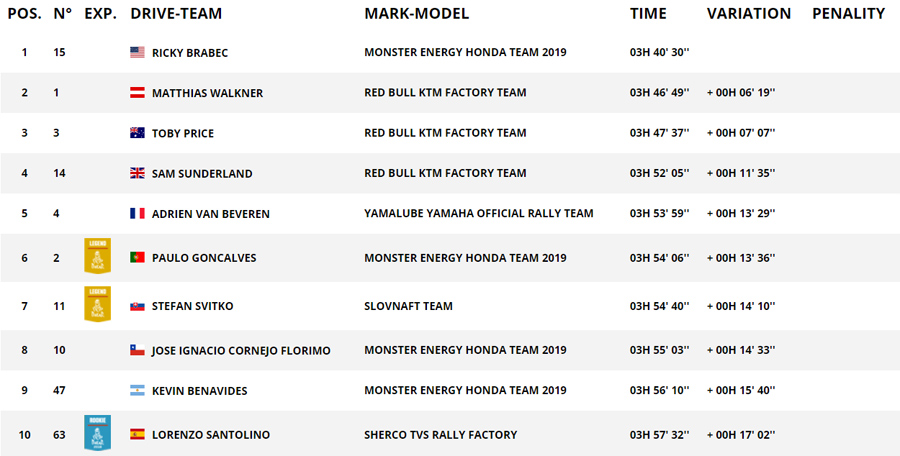Click the USA flag beside Ricky Brabec
This screenshot has width=900, height=456.
click(138, 52)
